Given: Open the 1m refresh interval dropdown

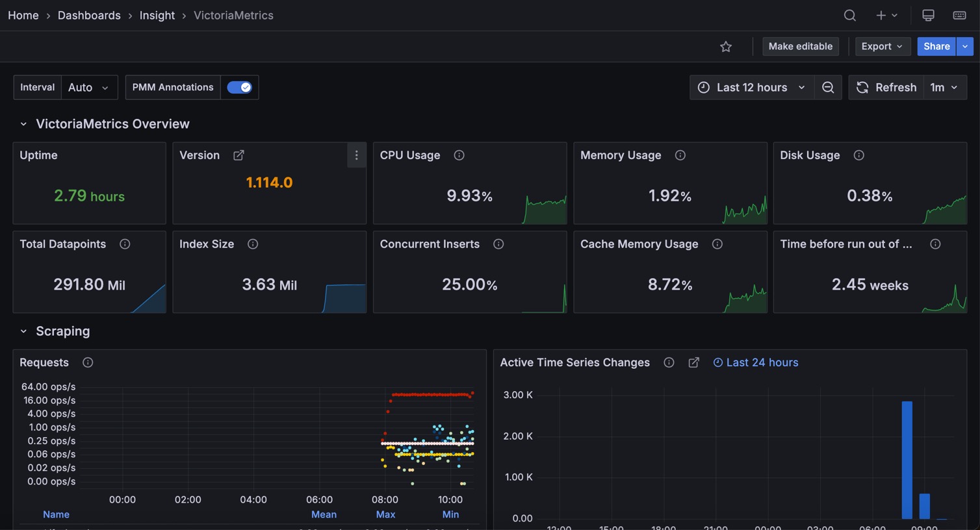Looking at the screenshot, I should [x=944, y=88].
